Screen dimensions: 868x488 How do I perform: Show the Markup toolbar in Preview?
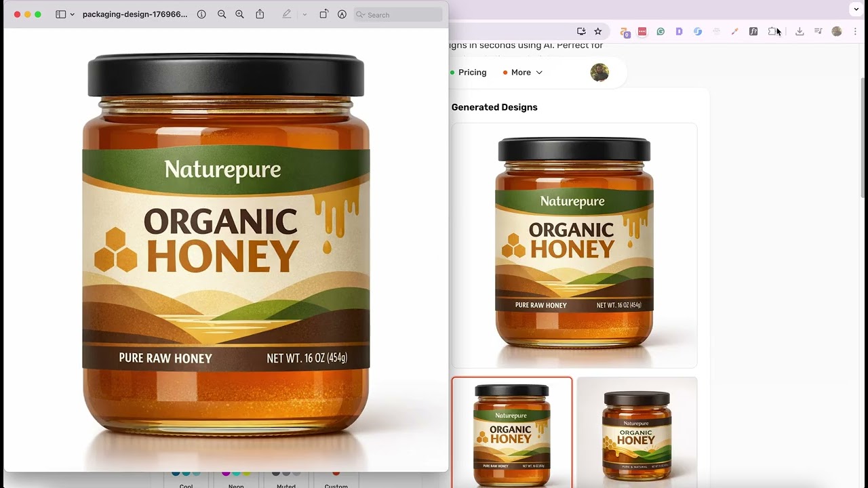click(x=342, y=14)
